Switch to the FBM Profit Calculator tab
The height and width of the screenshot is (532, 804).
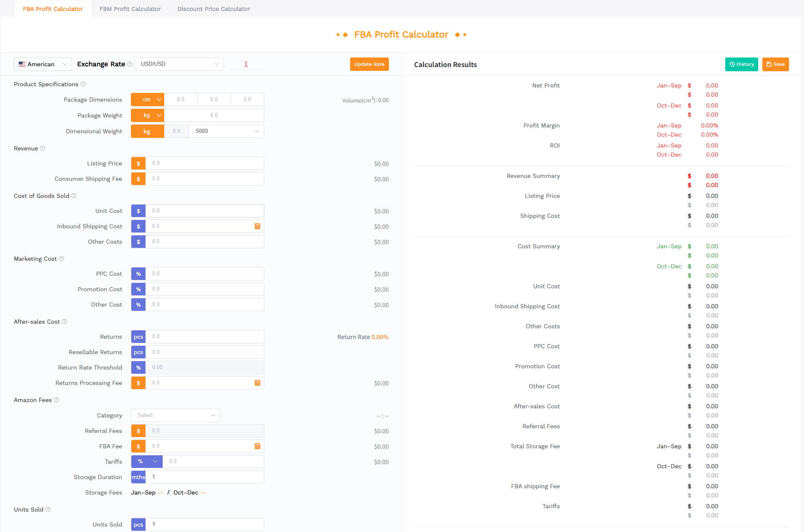pyautogui.click(x=130, y=8)
